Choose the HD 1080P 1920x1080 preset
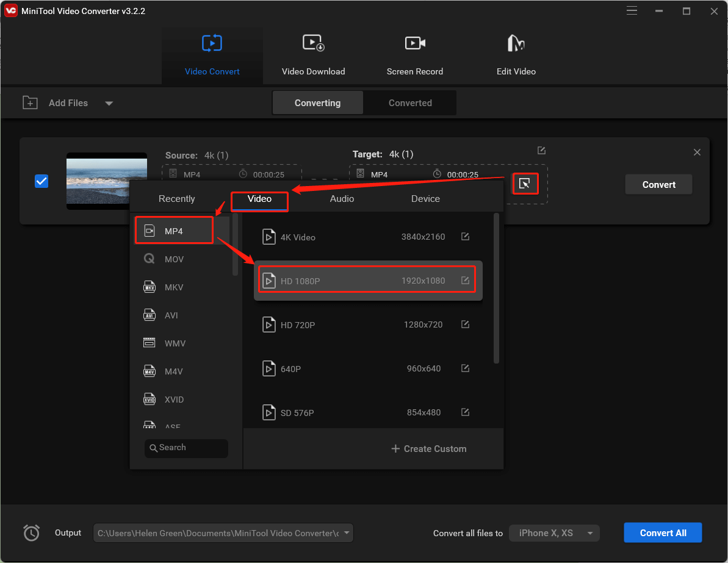The image size is (728, 563). click(368, 281)
